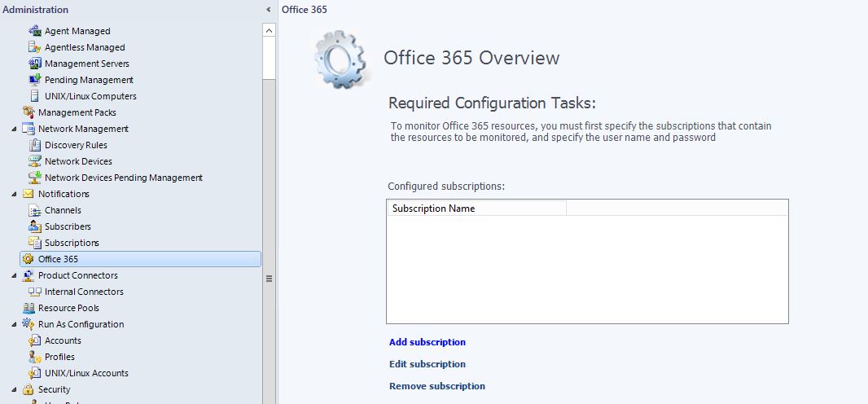Click the Subscriptions icon
The height and width of the screenshot is (404, 868).
(35, 243)
